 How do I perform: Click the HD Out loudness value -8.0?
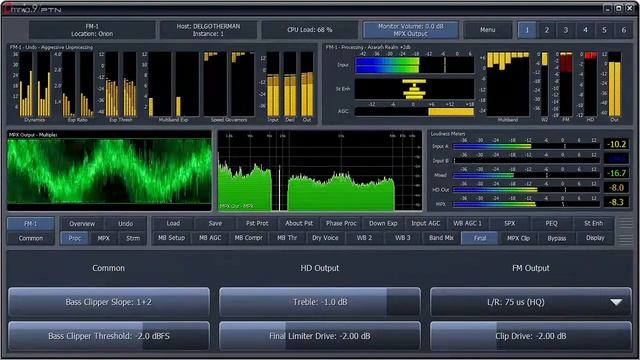[616, 188]
